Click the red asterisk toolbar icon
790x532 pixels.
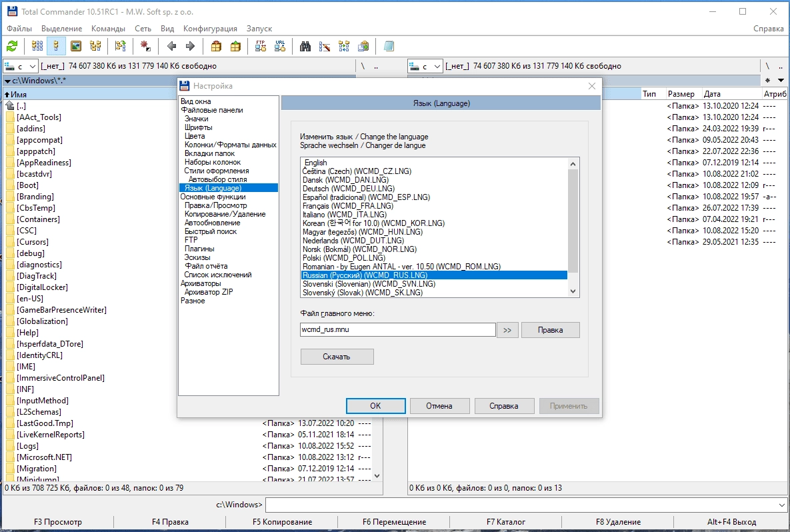point(145,47)
